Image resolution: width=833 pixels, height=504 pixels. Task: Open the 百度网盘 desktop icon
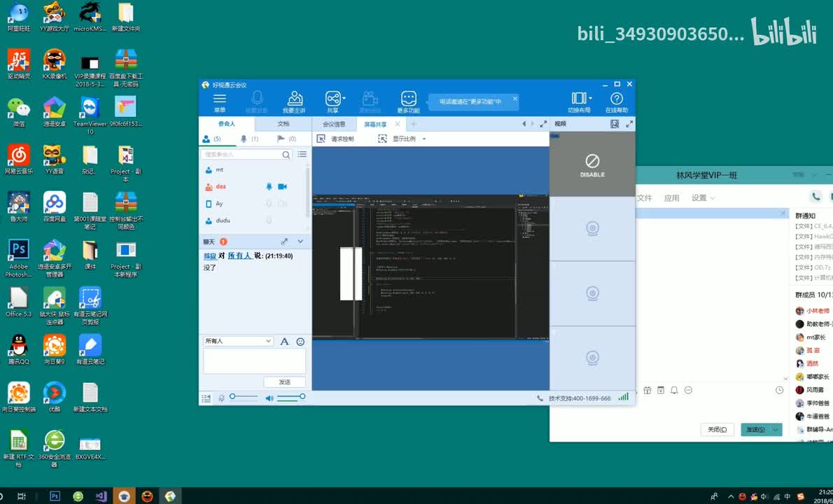[54, 206]
